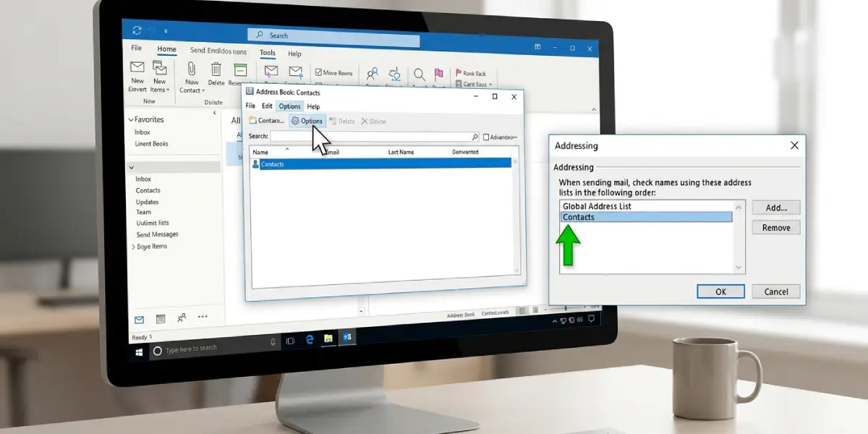Click the Rank Fack flag item
This screenshot has height=434, width=868.
point(471,73)
